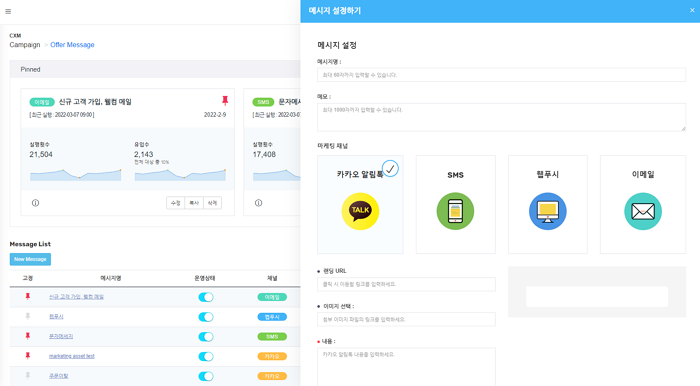Open the 주문이탈 message link
The height and width of the screenshot is (386, 700).
click(x=58, y=376)
